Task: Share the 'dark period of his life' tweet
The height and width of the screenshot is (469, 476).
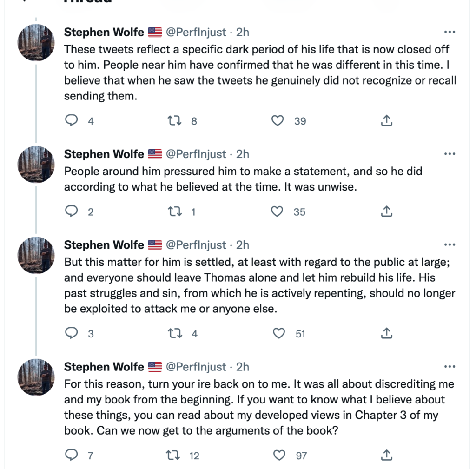Action: pyautogui.click(x=386, y=120)
